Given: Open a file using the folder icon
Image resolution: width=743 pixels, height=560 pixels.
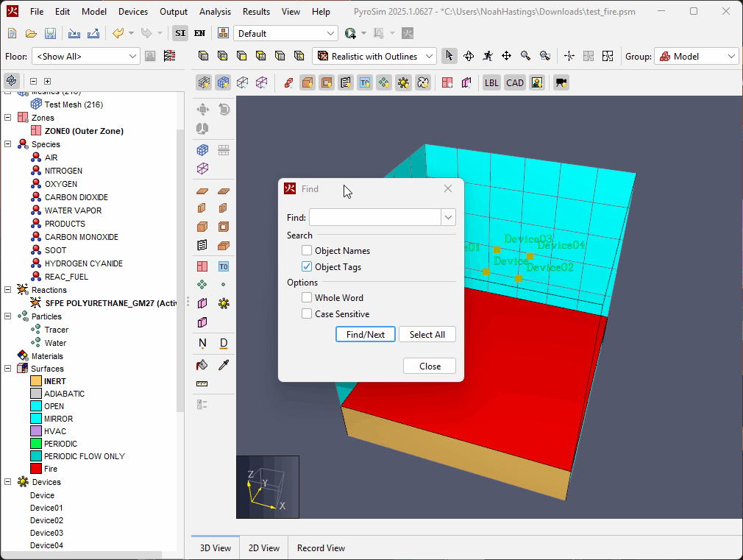Looking at the screenshot, I should (x=32, y=33).
